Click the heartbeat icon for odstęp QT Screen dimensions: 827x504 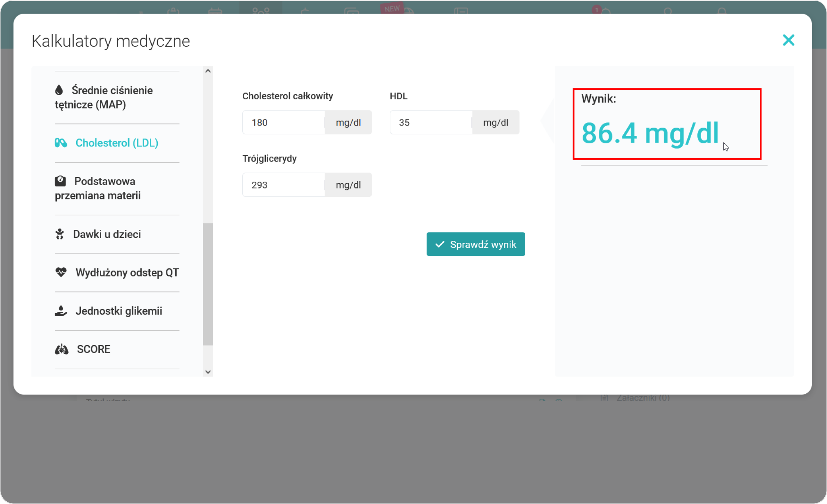(x=61, y=272)
